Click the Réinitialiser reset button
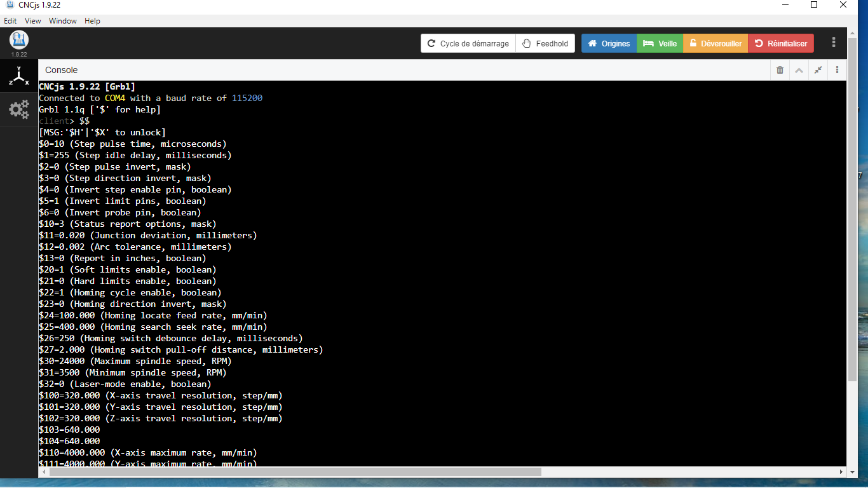The height and width of the screenshot is (488, 868). click(x=781, y=43)
